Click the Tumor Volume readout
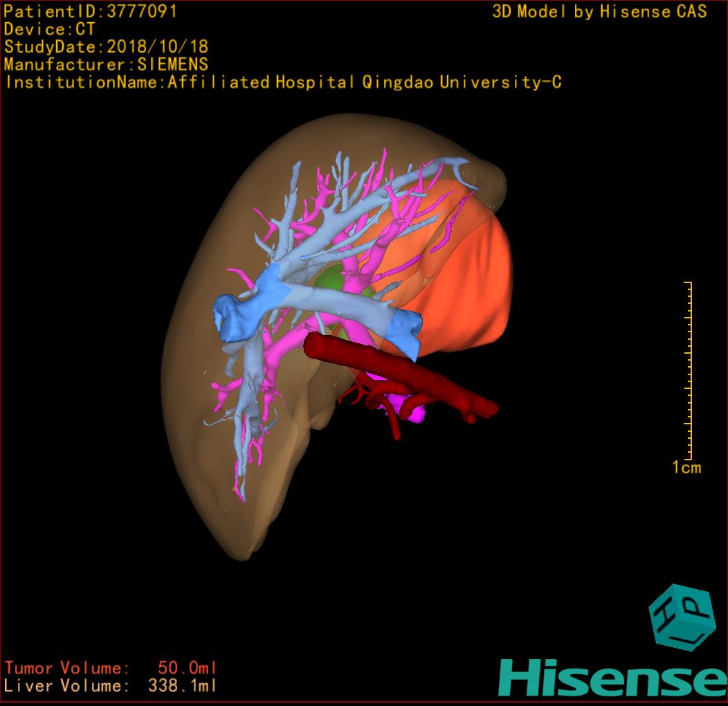Screen dimensions: 728x706 (111, 668)
